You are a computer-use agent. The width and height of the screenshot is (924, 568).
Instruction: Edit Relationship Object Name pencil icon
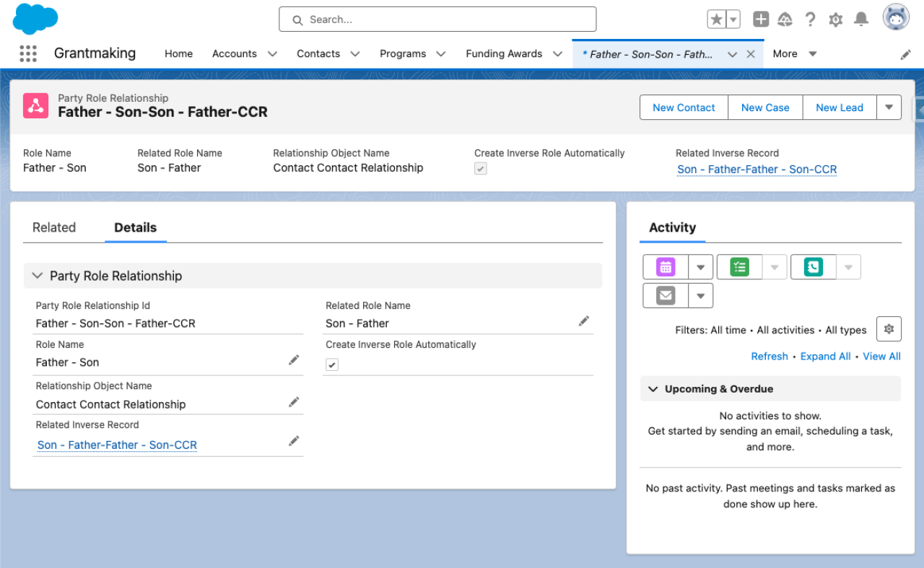click(x=294, y=402)
